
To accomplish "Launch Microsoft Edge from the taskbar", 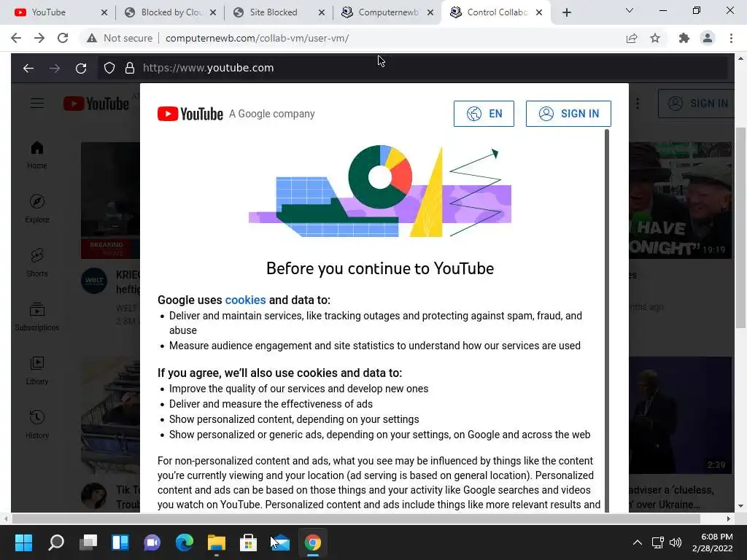I will tap(185, 542).
